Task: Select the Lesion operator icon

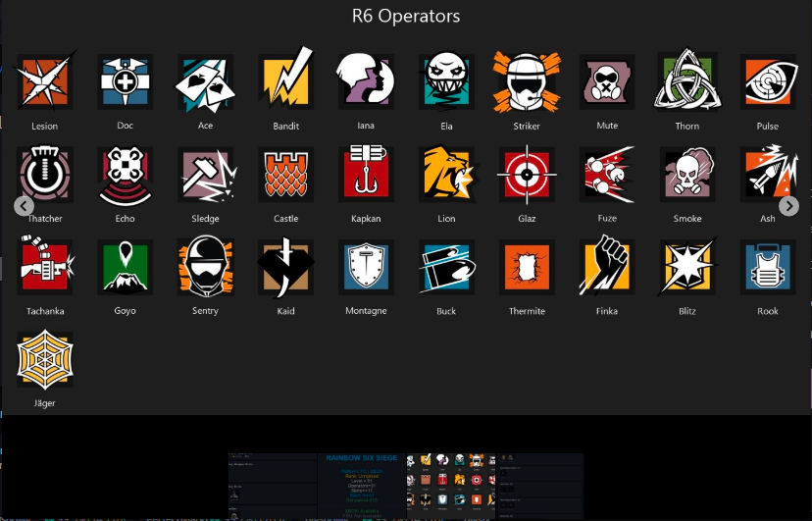Action: coord(45,81)
